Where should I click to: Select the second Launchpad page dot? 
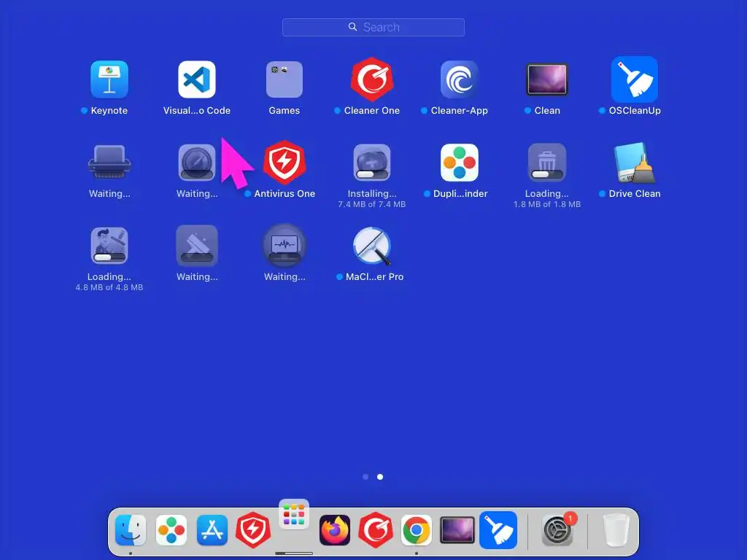click(x=380, y=477)
